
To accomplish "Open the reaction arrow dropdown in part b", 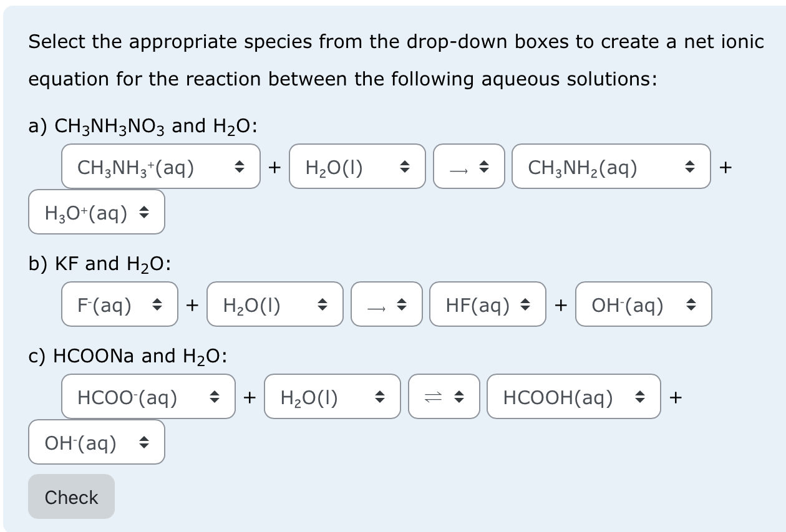I will pos(386,304).
